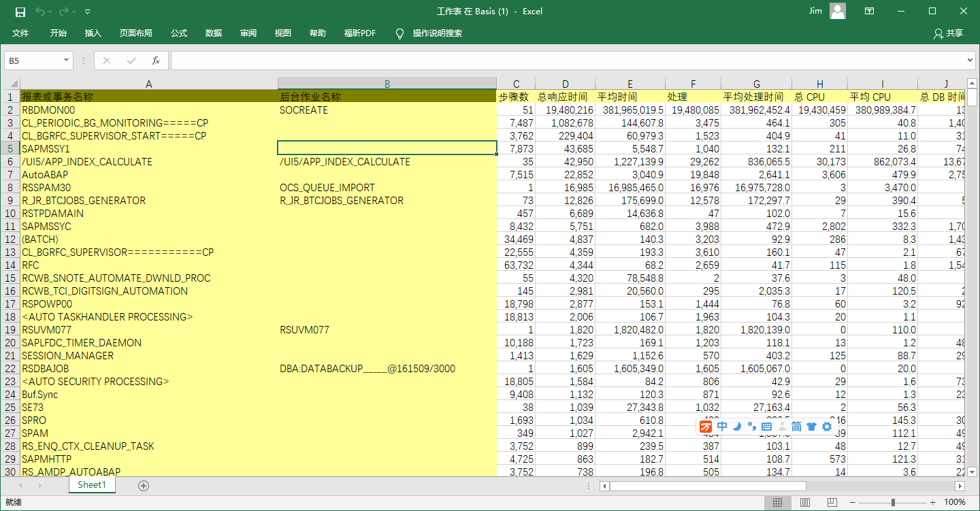Toggle the IME moon half/full-width icon
The height and width of the screenshot is (511, 980).
[736, 427]
